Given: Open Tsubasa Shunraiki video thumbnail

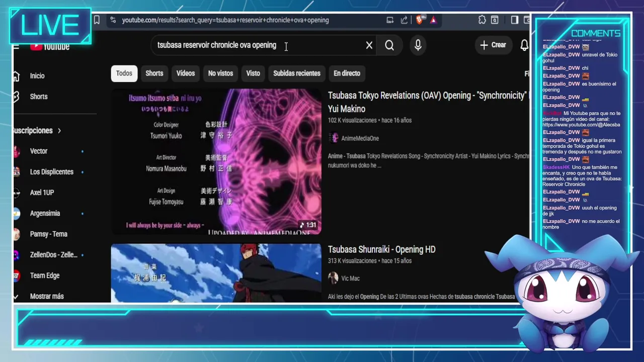Looking at the screenshot, I should (x=216, y=273).
